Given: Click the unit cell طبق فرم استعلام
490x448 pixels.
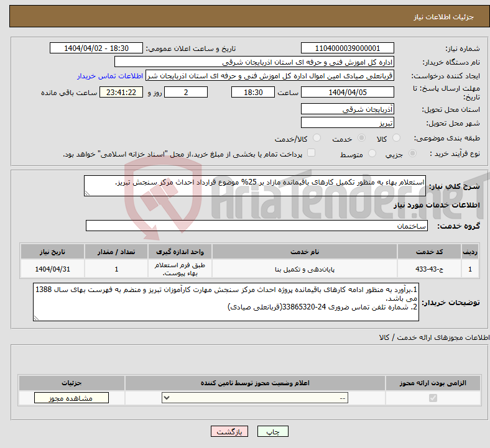Looking at the screenshot, I should pos(180,269).
